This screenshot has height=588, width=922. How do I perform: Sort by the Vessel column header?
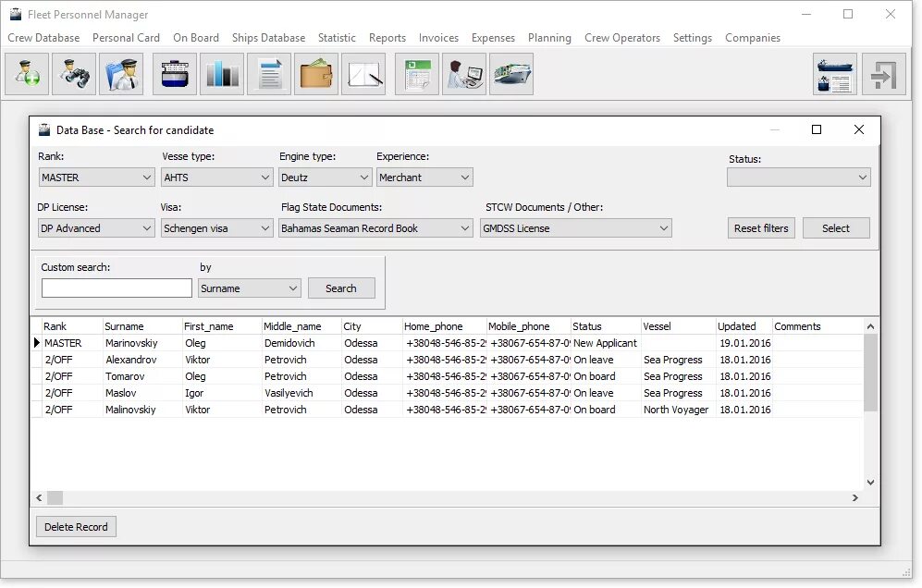coord(678,326)
